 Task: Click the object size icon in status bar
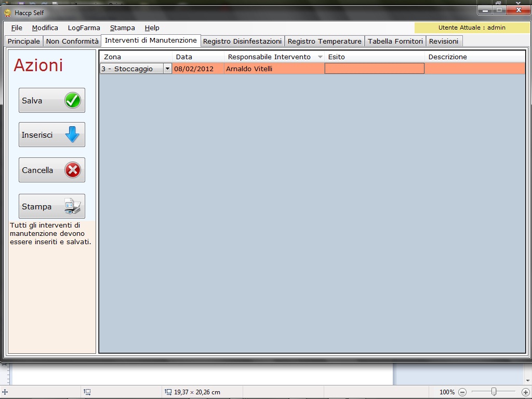coord(168,392)
